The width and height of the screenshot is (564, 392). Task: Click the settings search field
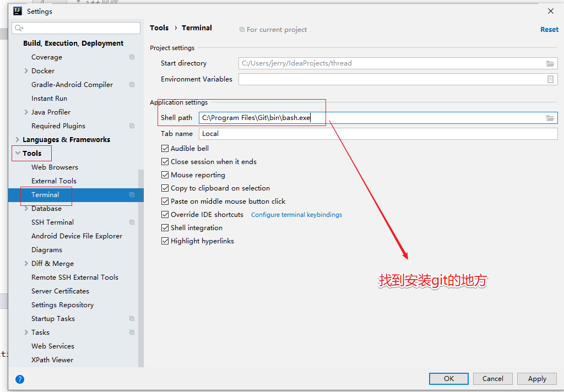tap(76, 28)
